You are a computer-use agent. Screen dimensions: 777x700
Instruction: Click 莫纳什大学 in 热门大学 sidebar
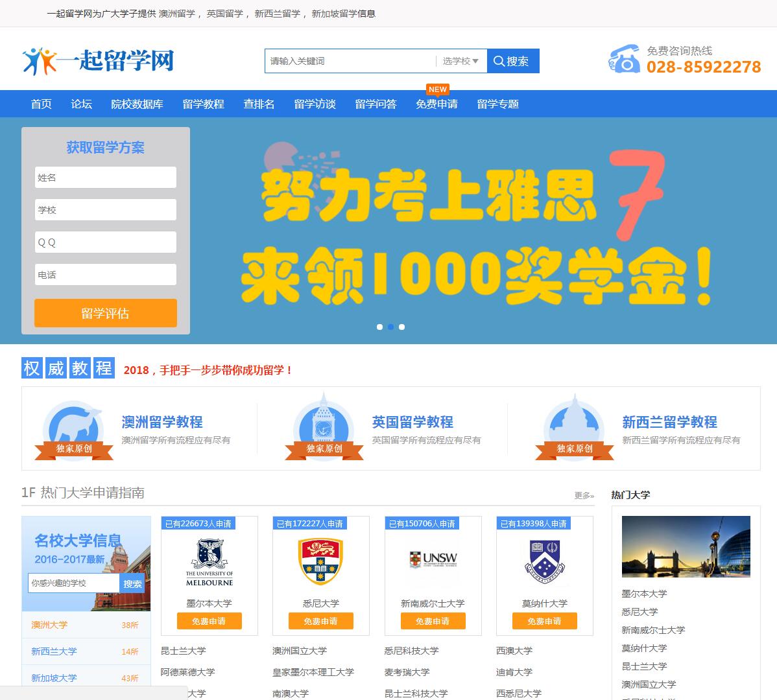[x=644, y=648]
